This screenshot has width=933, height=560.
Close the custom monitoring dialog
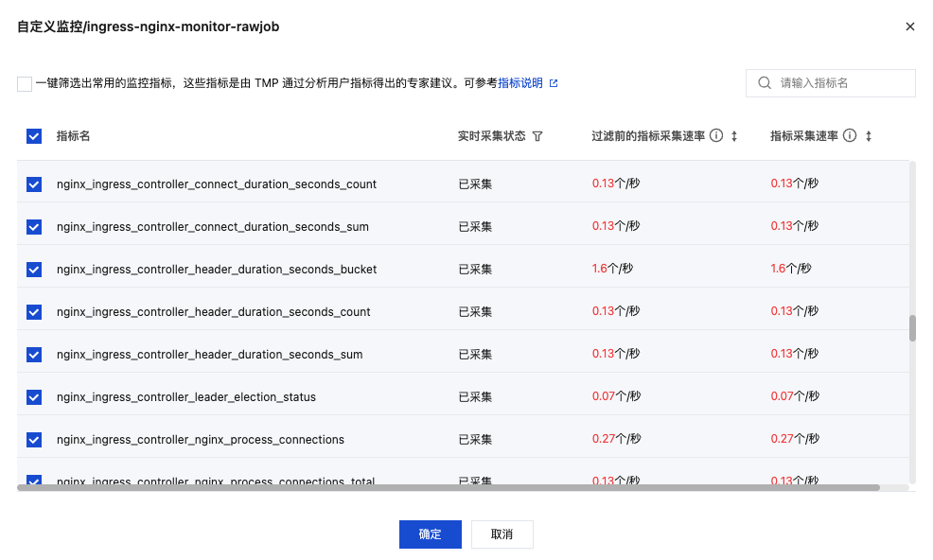[909, 26]
